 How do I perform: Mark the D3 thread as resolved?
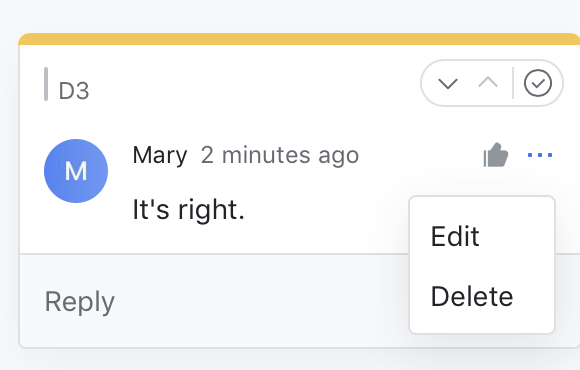click(538, 83)
